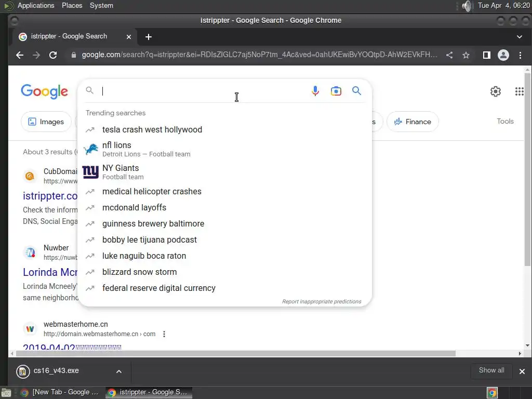Click the site lock icon in address bar
This screenshot has width=532, height=399.
tap(74, 55)
